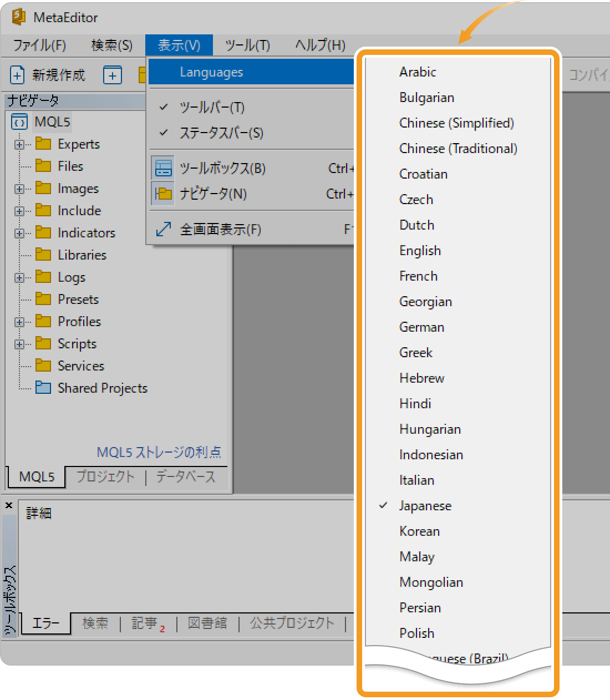
Task: Click the Scripts folder icon
Action: [x=43, y=343]
